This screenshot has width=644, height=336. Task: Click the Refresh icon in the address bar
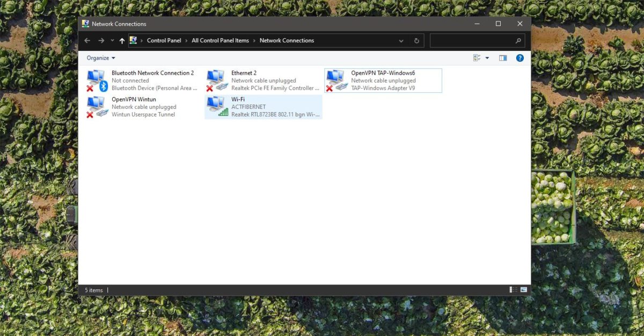[416, 40]
